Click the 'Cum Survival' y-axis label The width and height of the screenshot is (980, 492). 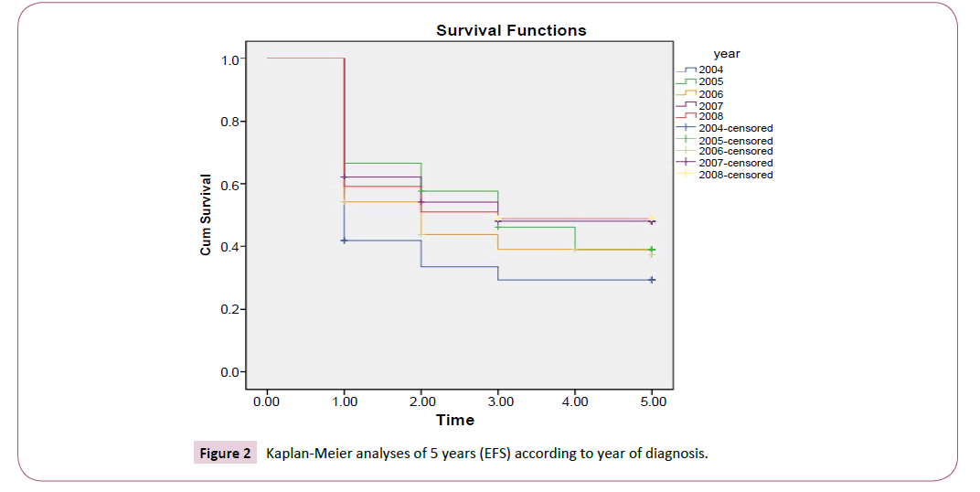(x=207, y=215)
